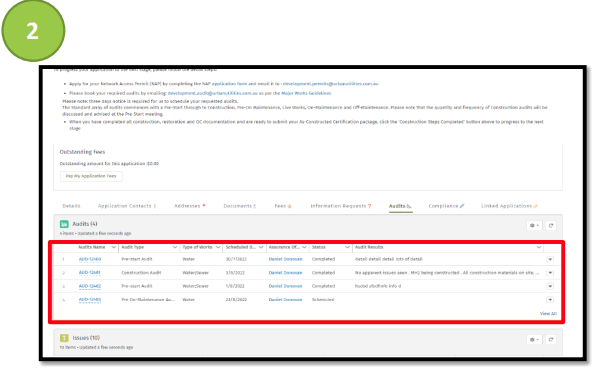This screenshot has width=596, height=377.
Task: Click the Outstanding Fees heading
Action: pos(82,152)
